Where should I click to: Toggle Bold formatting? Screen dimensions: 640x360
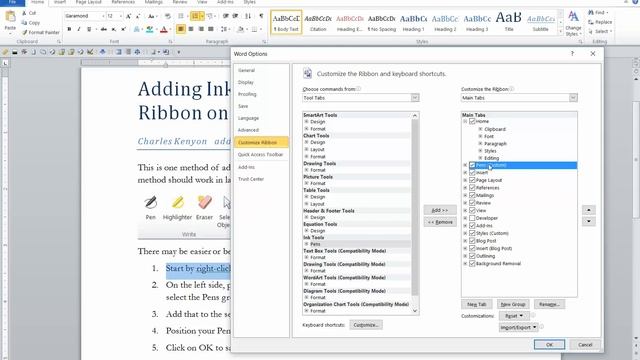[x=69, y=29]
